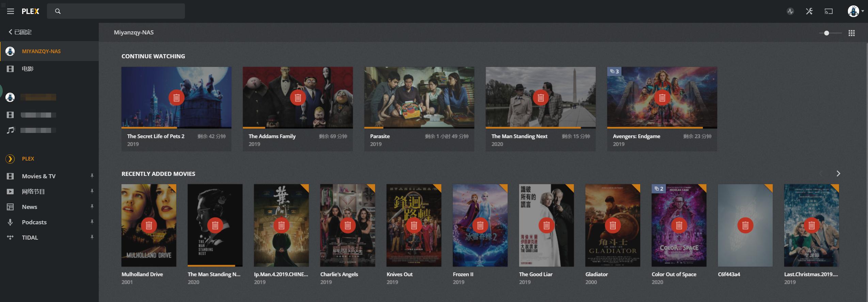
Task: Select MIYANZQY-NAS server in sidebar
Action: click(49, 51)
